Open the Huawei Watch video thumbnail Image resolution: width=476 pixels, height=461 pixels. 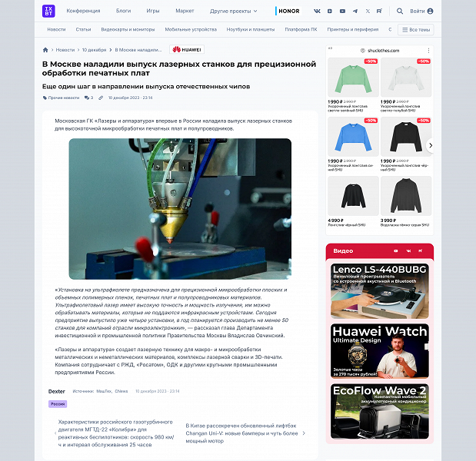[379, 350]
